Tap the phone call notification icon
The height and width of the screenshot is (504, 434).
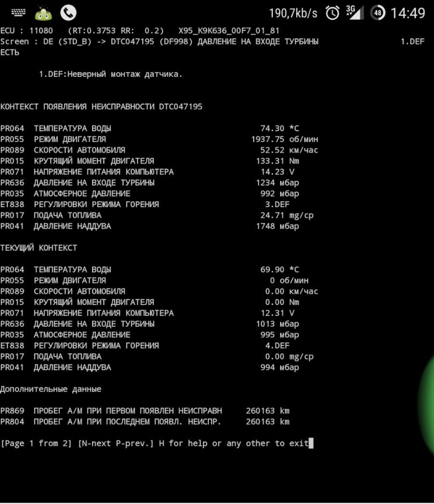click(68, 13)
